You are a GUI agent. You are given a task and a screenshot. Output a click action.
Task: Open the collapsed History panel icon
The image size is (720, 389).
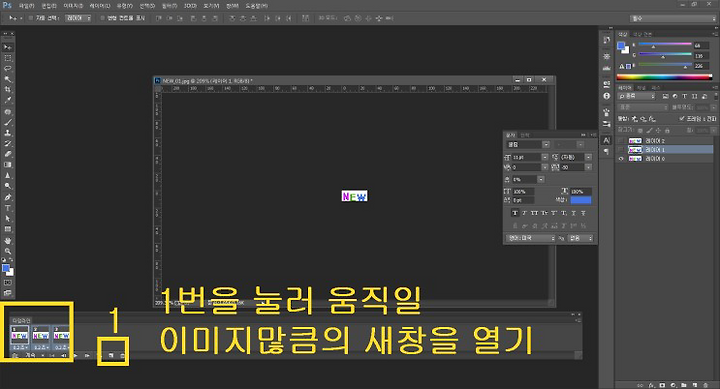[x=607, y=40]
